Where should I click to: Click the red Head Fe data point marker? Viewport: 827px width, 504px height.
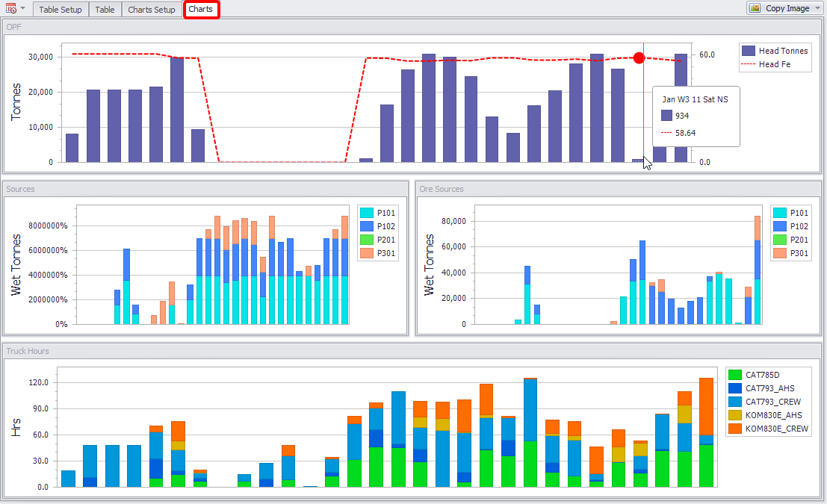point(639,58)
